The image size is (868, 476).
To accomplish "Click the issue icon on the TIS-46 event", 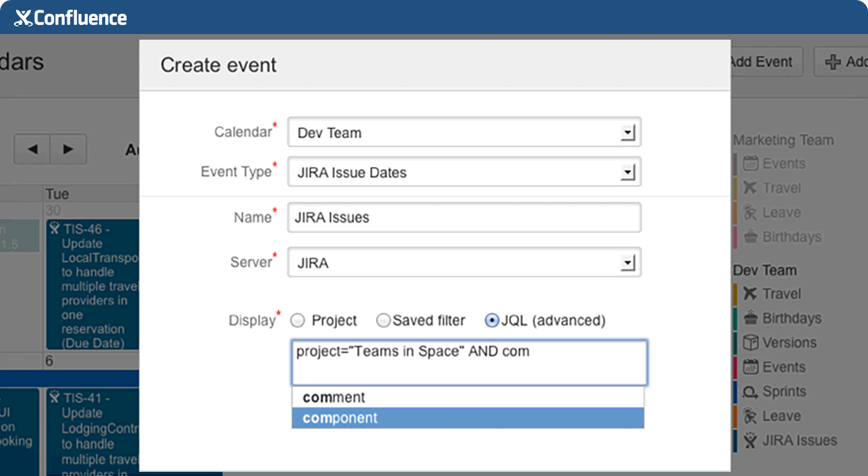I will pyautogui.click(x=55, y=228).
